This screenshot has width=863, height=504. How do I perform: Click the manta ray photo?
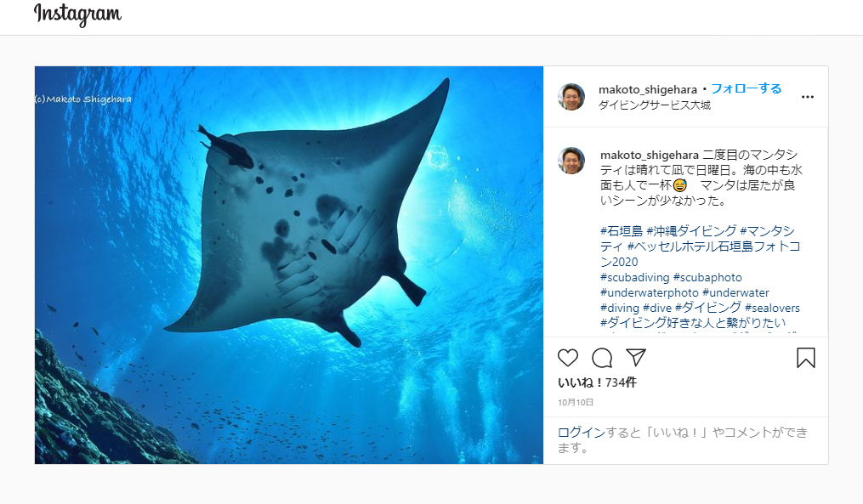289,265
